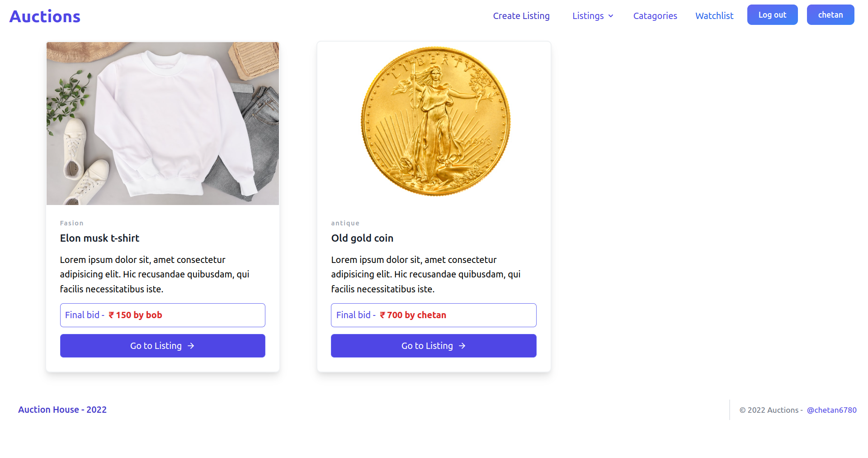Open the @chetan6780 footer link
Image resolution: width=868 pixels, height=458 pixels.
click(831, 410)
